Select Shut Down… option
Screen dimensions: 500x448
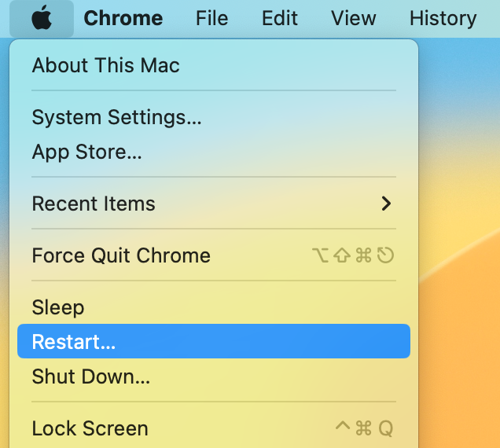point(214,376)
